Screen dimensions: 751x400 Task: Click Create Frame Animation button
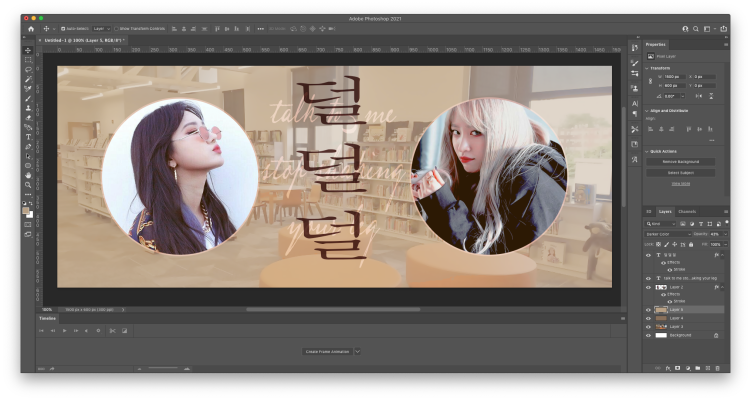point(328,352)
